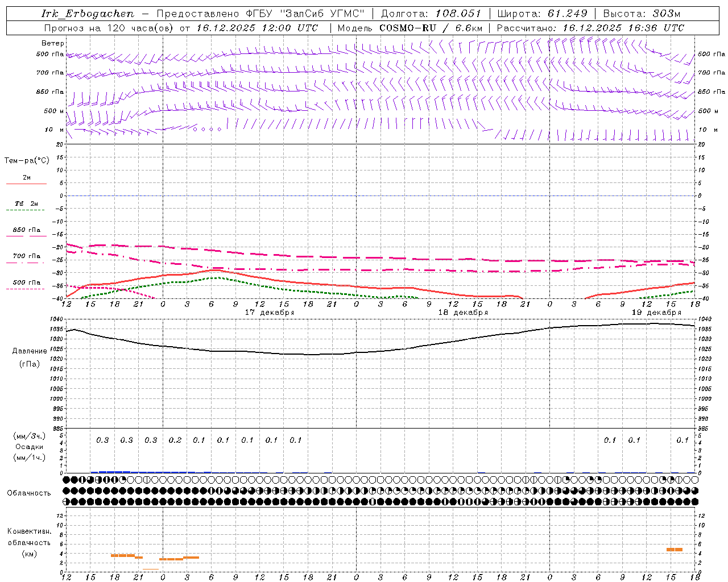Screen dimensions: 728x582
Task: Click the 19 декабря date label
Action: pyautogui.click(x=656, y=313)
